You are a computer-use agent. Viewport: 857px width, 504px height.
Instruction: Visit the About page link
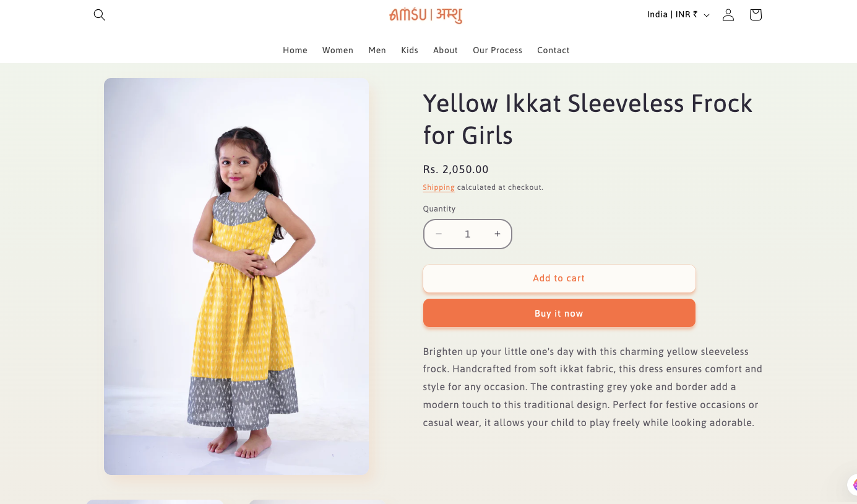(446, 50)
